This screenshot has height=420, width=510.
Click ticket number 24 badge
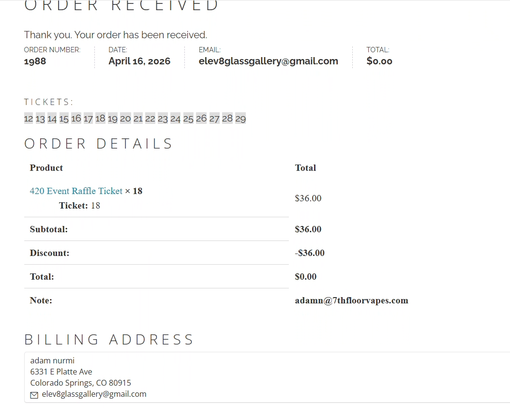[175, 119]
